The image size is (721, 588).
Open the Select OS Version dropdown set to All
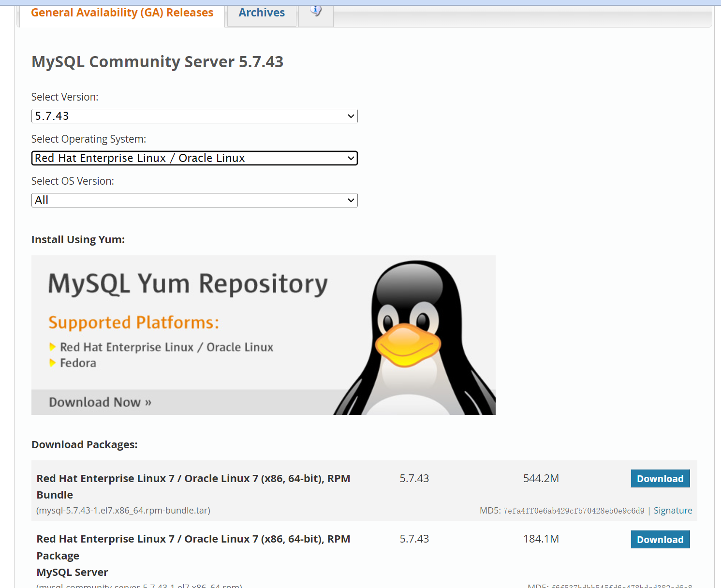pos(194,200)
